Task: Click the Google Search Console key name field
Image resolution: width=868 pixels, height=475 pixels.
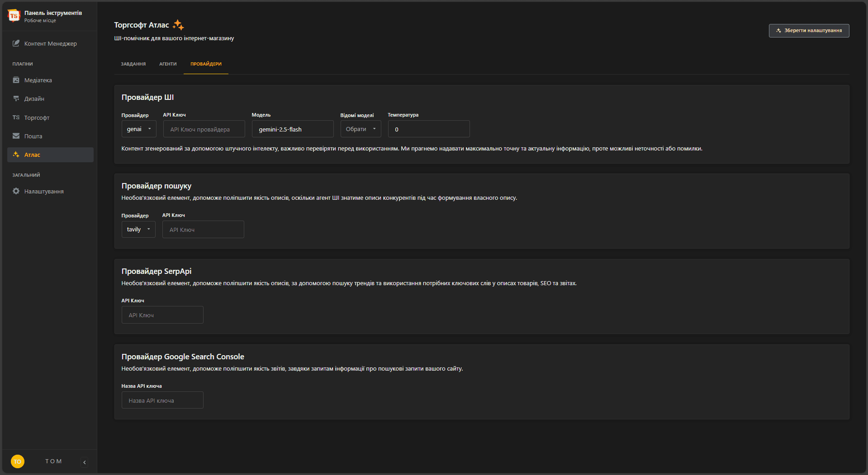Action: [x=162, y=400]
